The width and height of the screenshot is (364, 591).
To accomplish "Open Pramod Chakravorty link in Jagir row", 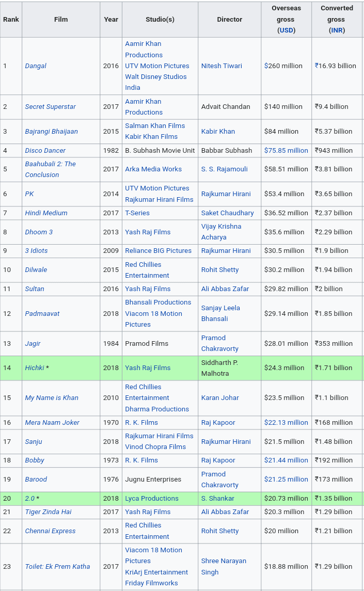I will (219, 343).
